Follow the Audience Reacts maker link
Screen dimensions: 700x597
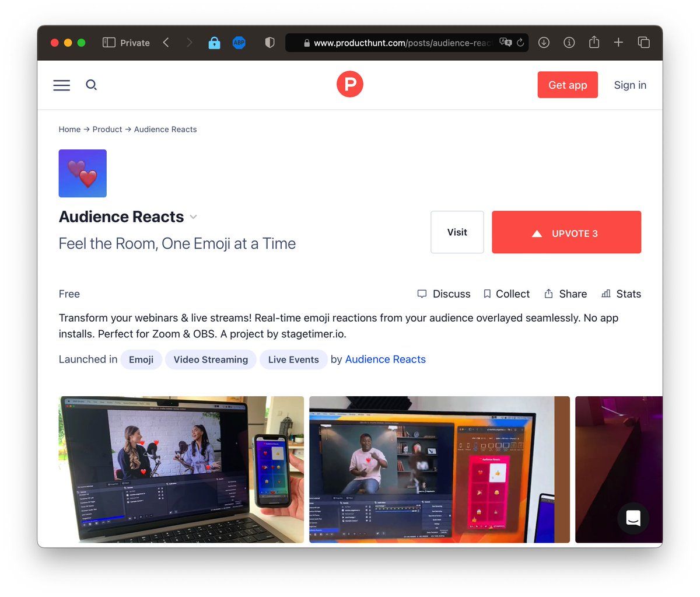[385, 359]
